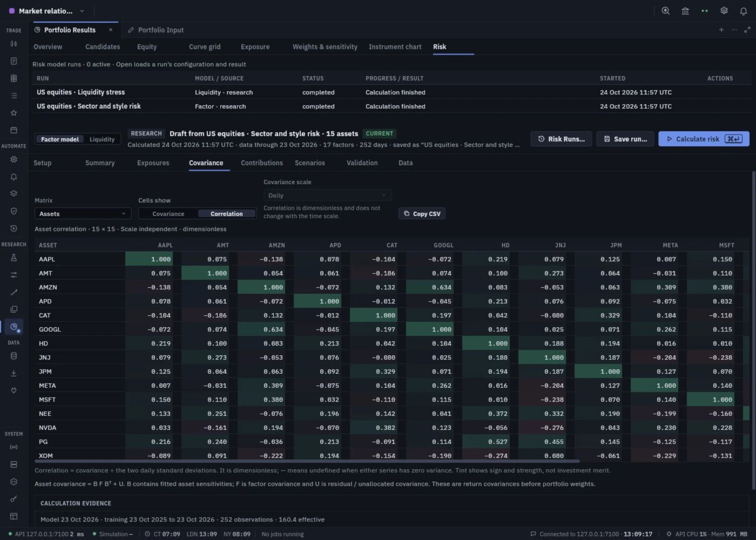Click the vertical scrollbar on the right edge
This screenshot has width=756, height=540.
tap(753, 330)
